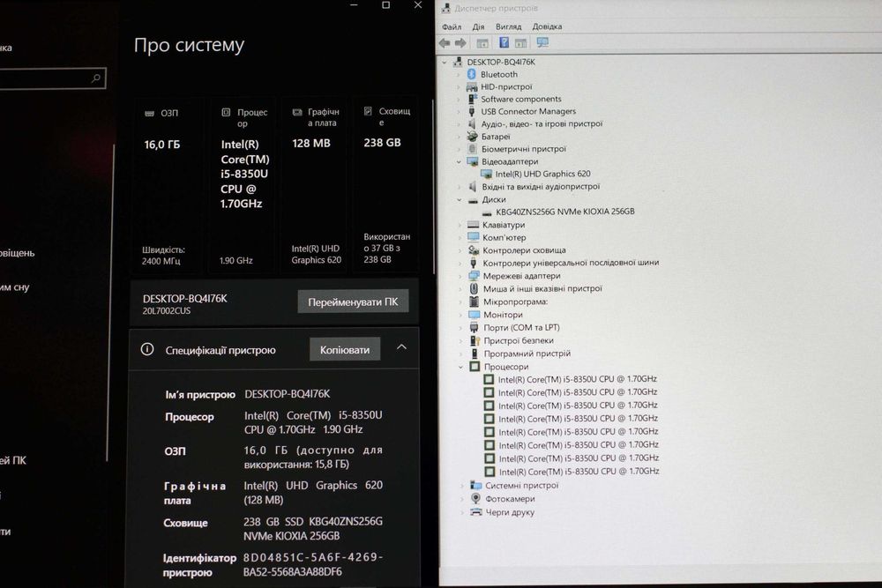The width and height of the screenshot is (882, 588).
Task: Collapse the DESKTOP-BQ4I76K root node
Action: tap(445, 63)
